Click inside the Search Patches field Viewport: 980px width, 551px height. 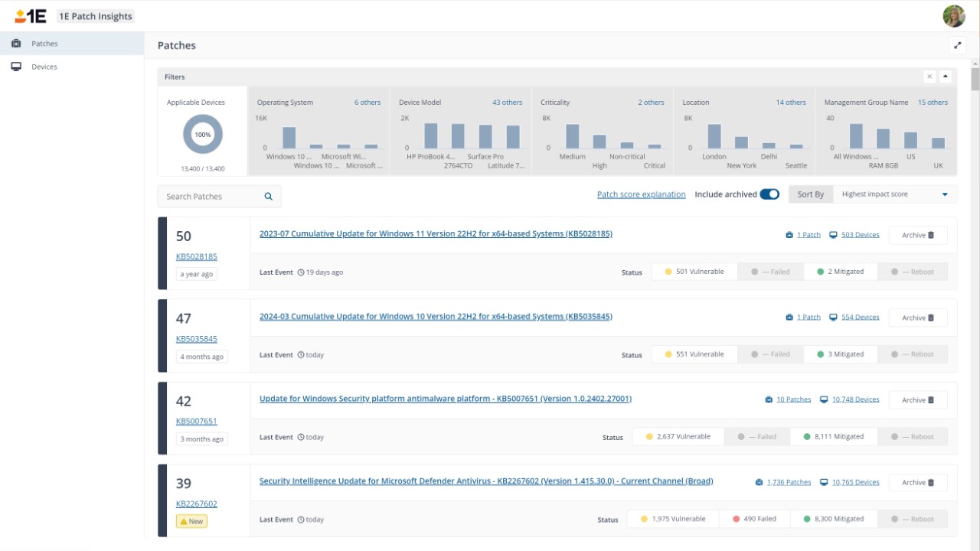tap(219, 197)
